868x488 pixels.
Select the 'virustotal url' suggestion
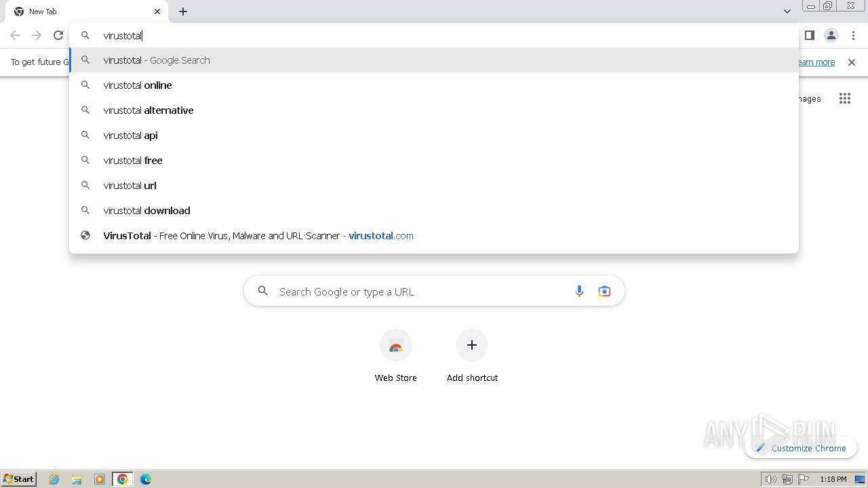pyautogui.click(x=434, y=186)
